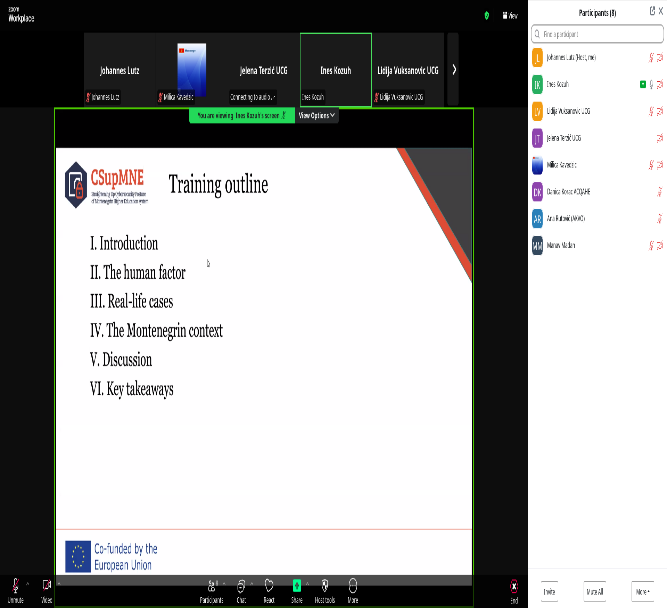Click the green Share screen button
Viewport: 667px width, 608px height.
point(296,591)
